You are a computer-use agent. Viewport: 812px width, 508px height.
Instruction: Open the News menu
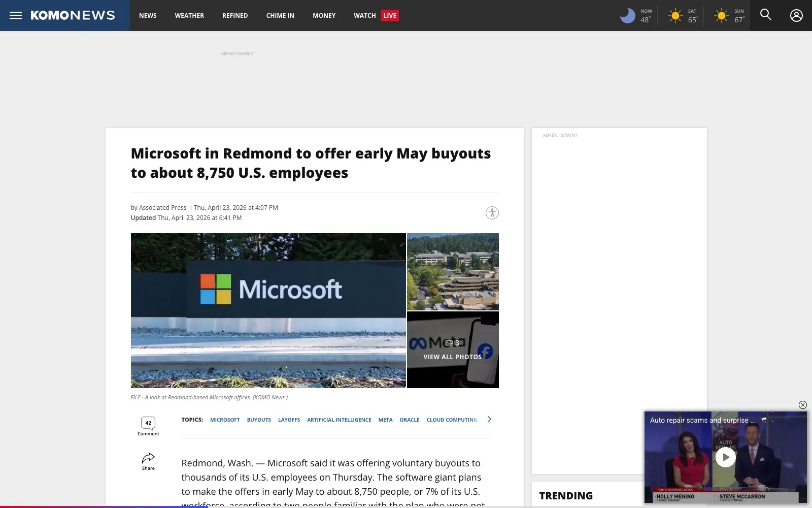pyautogui.click(x=148, y=16)
